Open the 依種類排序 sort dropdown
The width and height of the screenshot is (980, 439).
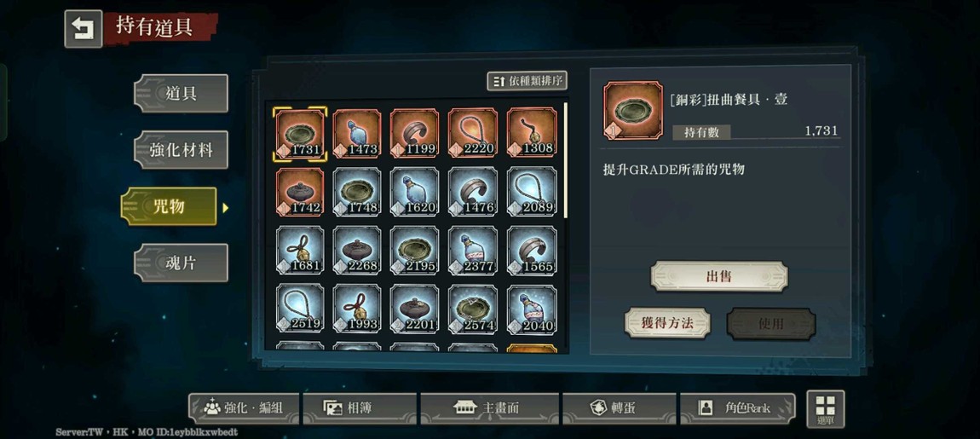pyautogui.click(x=527, y=81)
